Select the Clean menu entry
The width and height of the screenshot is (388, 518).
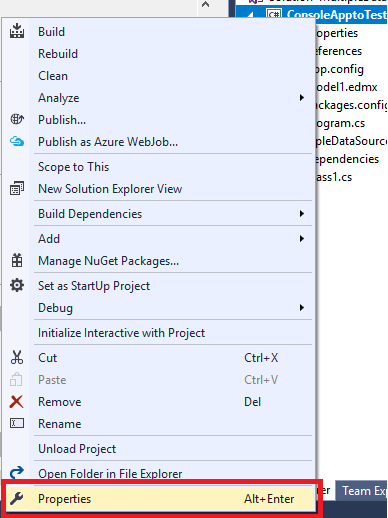[158, 76]
